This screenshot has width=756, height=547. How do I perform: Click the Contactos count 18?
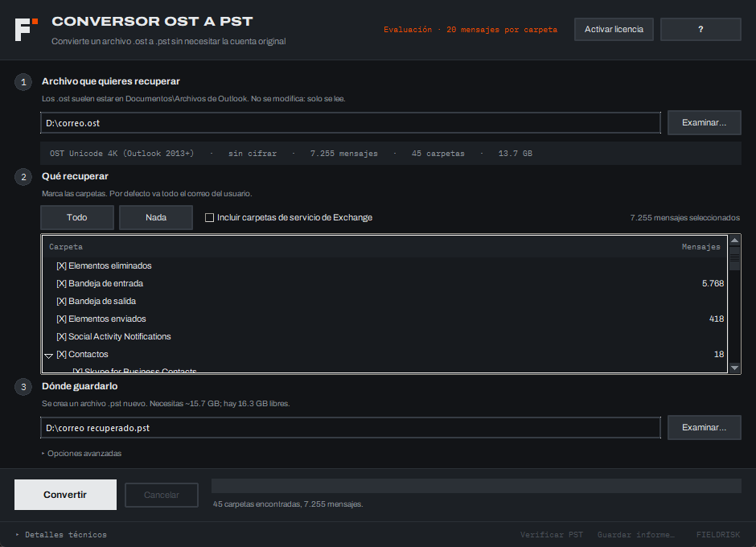[x=719, y=354]
